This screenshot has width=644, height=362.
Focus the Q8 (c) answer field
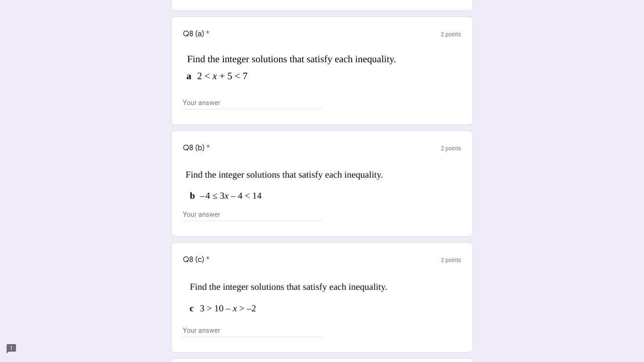(x=252, y=330)
